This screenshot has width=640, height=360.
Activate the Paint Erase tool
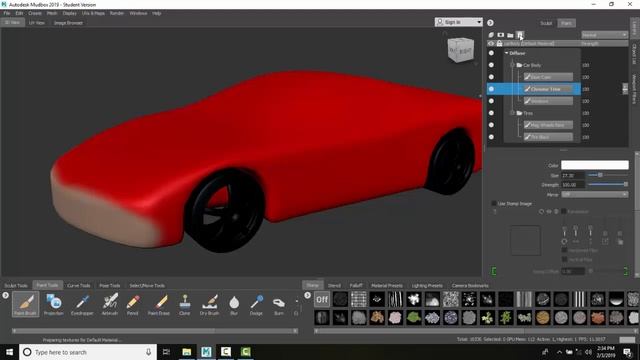point(159,304)
